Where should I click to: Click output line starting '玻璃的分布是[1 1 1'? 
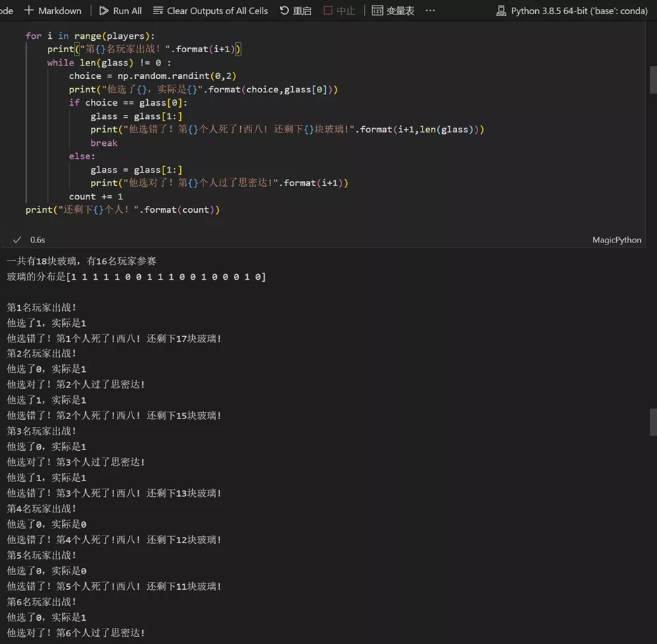tap(136, 277)
